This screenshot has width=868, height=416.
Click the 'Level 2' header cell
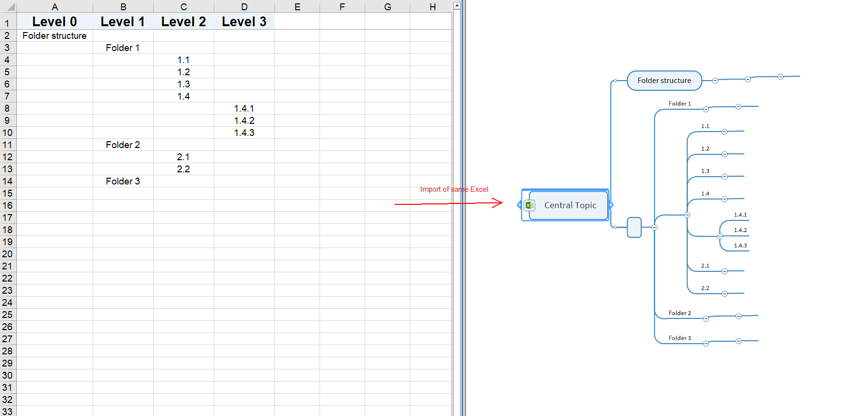point(184,21)
